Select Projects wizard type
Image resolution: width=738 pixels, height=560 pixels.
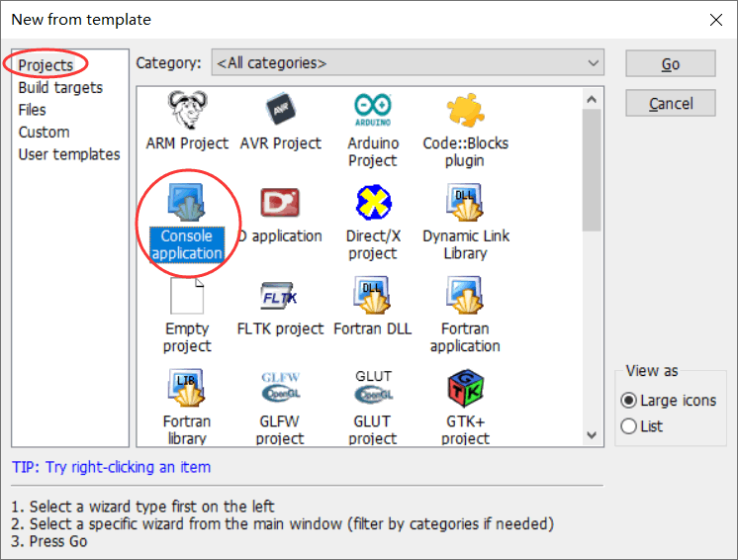46,65
